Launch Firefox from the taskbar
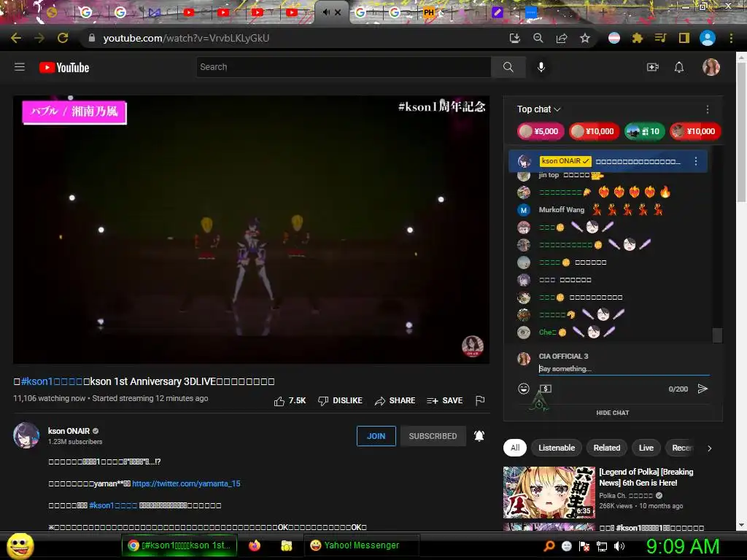The width and height of the screenshot is (747, 560). point(255,545)
